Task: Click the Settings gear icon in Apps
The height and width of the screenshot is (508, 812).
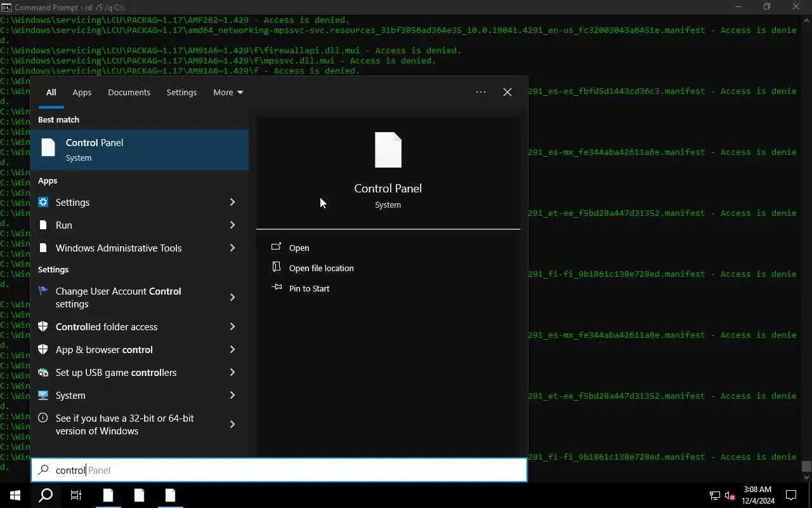Action: 43,202
